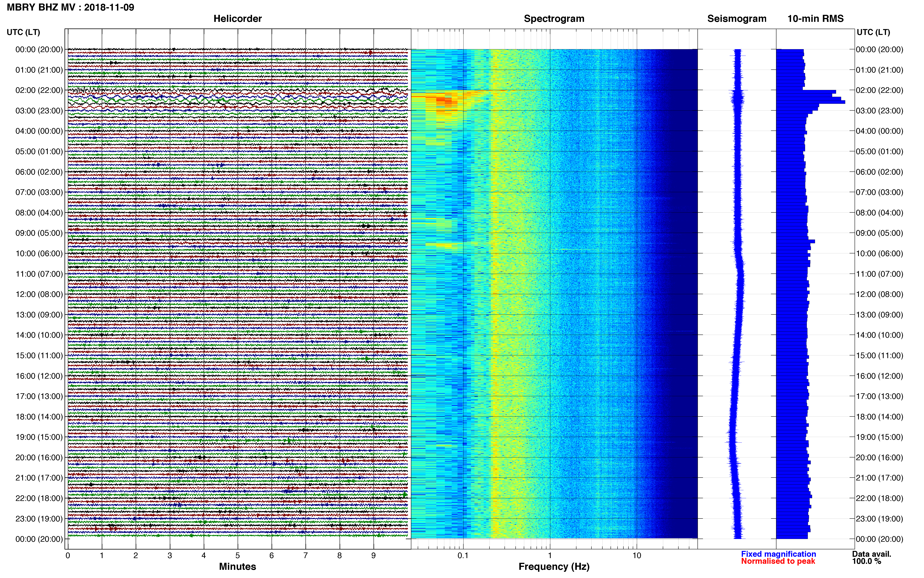Click the plot title MBRY BHZ MV : 2018-11-09

click(71, 7)
